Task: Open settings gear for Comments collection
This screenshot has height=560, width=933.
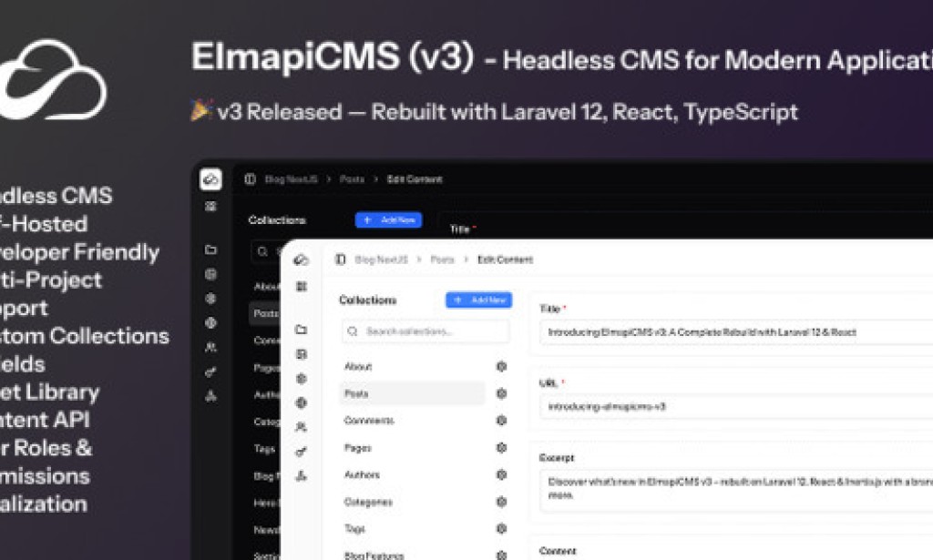Action: [x=502, y=421]
